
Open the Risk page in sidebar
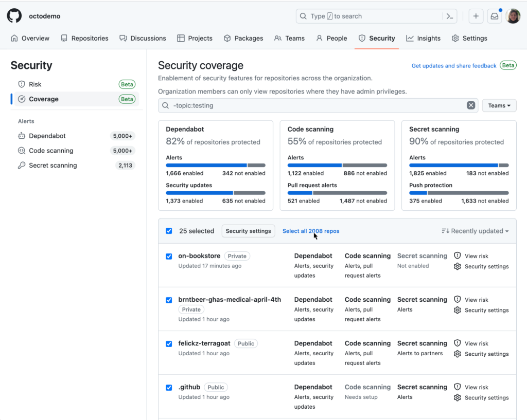(35, 84)
